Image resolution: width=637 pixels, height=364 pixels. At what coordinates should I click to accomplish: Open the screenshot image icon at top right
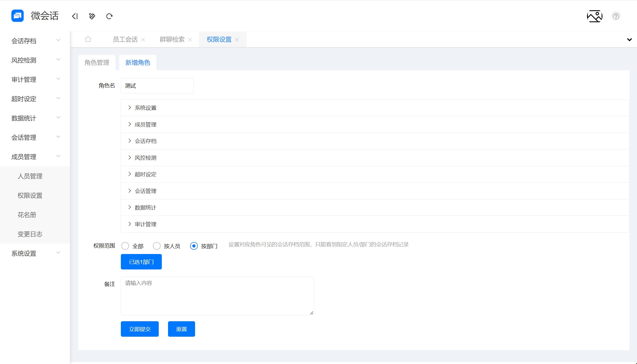(x=595, y=16)
